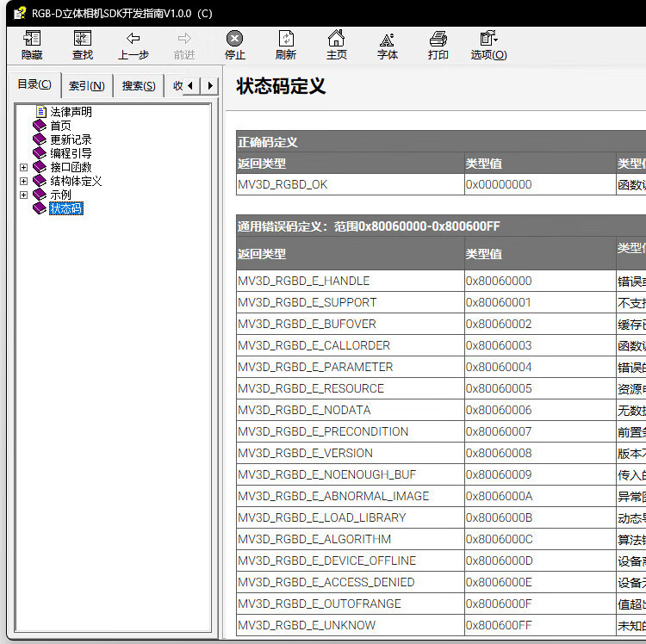This screenshot has height=644, width=646.
Task: Switch to the 搜索 tab
Action: pos(139,85)
